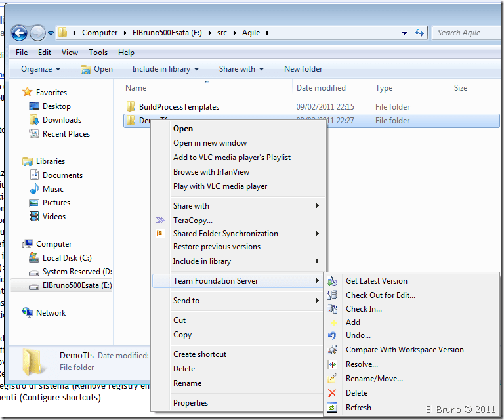Click the Check Out for Edit icon
The height and width of the screenshot is (420, 504).
332,295
